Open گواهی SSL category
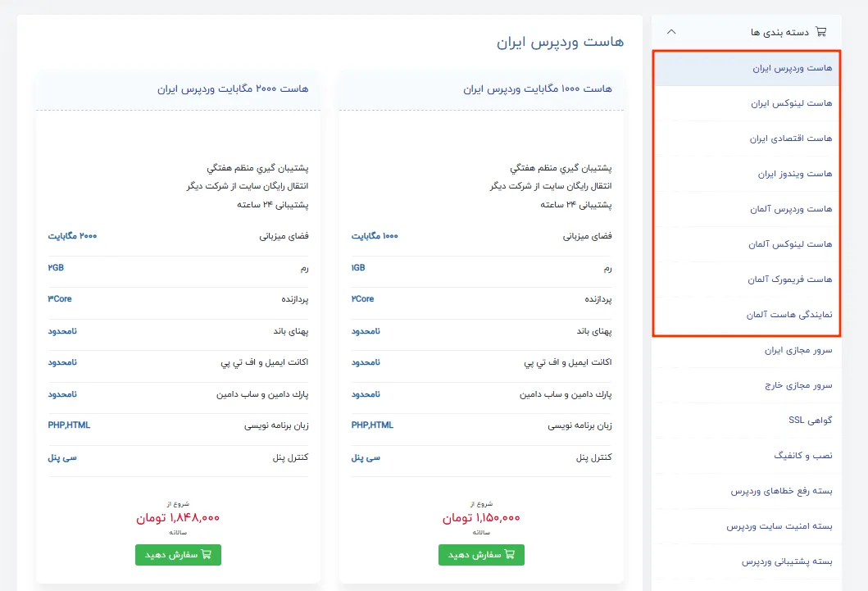This screenshot has height=591, width=868. pos(747,421)
